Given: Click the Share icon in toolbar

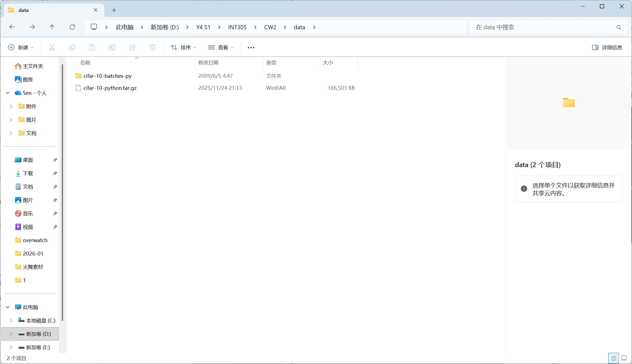Looking at the screenshot, I should [132, 47].
